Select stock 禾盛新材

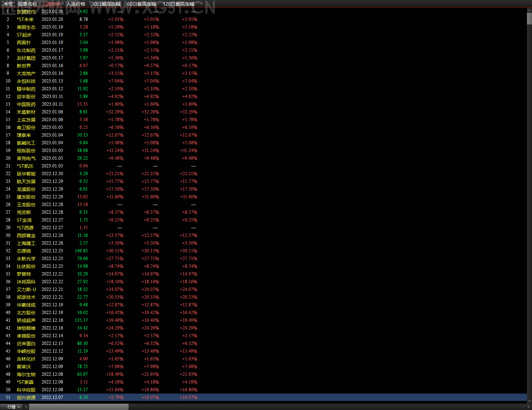click(x=26, y=112)
